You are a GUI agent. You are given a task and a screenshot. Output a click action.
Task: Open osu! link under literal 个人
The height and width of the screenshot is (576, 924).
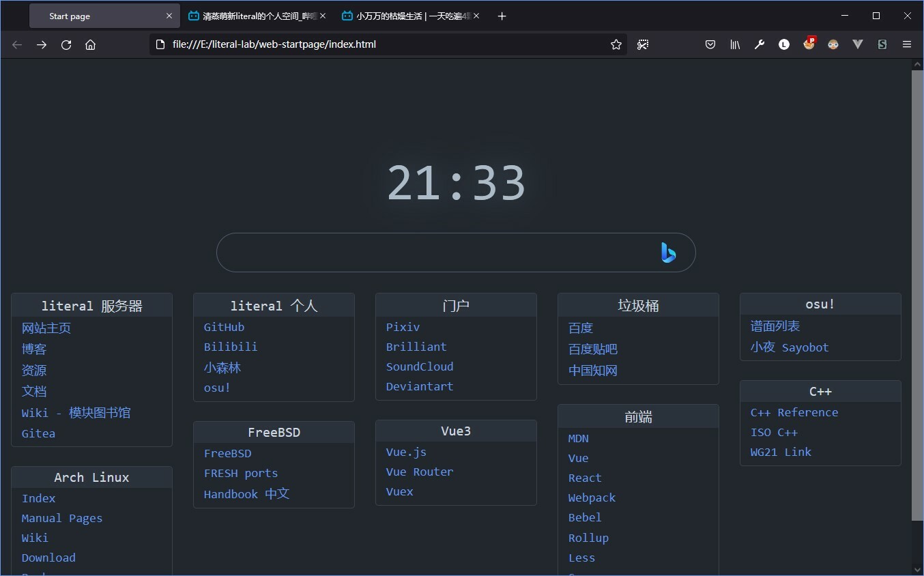click(x=217, y=388)
